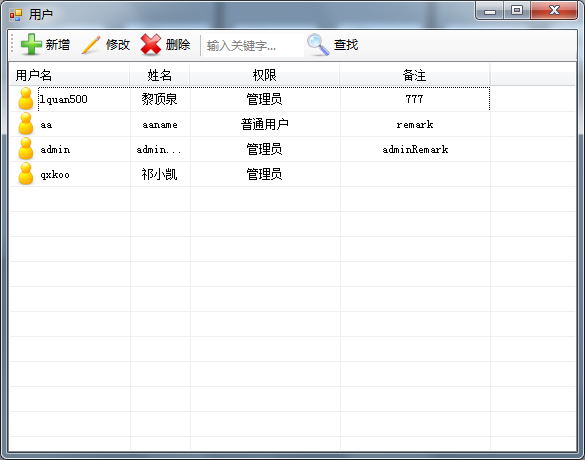Viewport: 585px width, 460px height.
Task: Select the 普通用户 permission cell
Action: click(265, 124)
